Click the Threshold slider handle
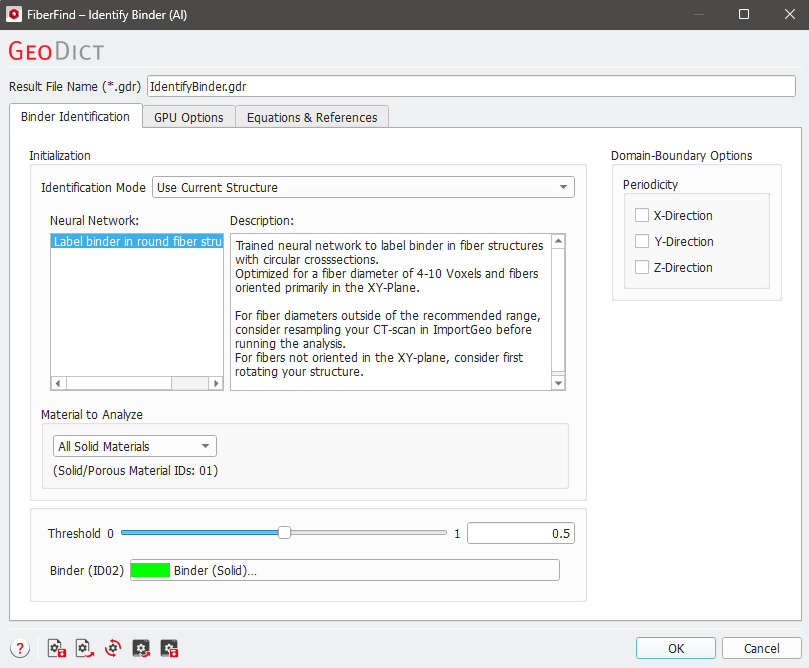The image size is (809, 668). (x=284, y=533)
